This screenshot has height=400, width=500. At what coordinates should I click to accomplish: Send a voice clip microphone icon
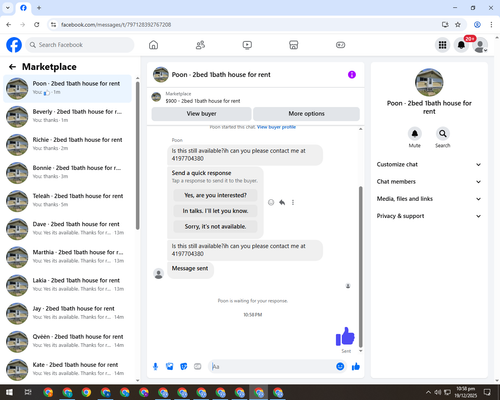[155, 367]
